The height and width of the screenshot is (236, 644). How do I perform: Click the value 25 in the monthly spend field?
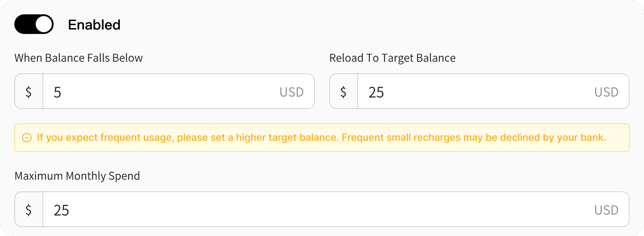click(61, 211)
